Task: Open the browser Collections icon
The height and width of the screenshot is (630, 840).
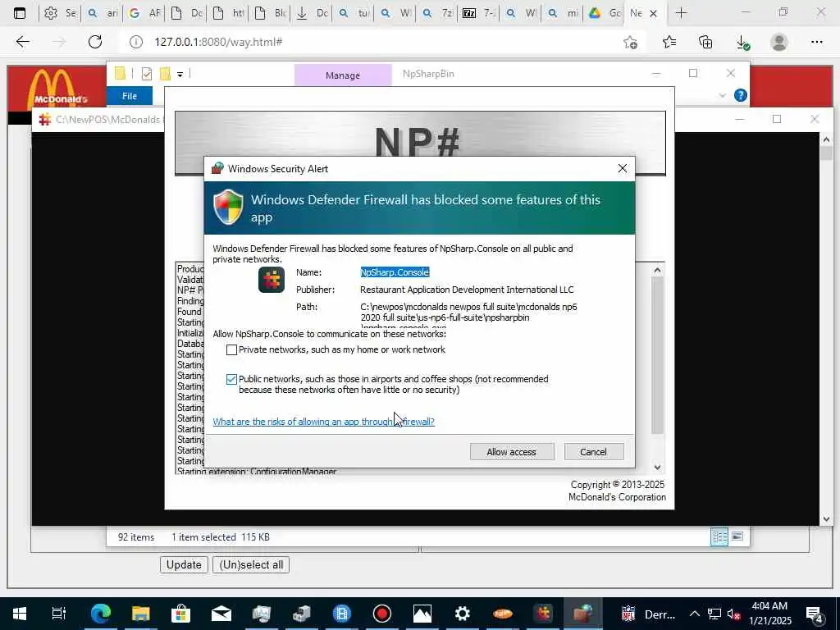Action: [x=705, y=42]
